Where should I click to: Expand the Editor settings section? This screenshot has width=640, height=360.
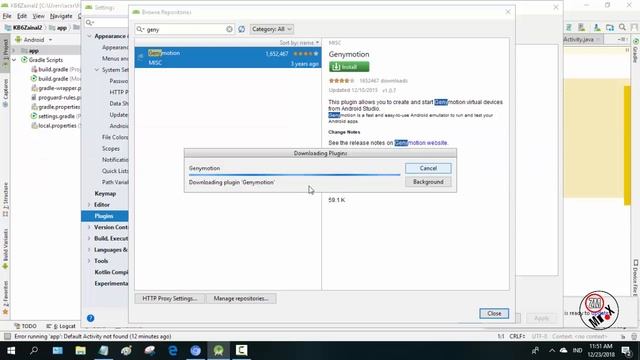[89, 205]
